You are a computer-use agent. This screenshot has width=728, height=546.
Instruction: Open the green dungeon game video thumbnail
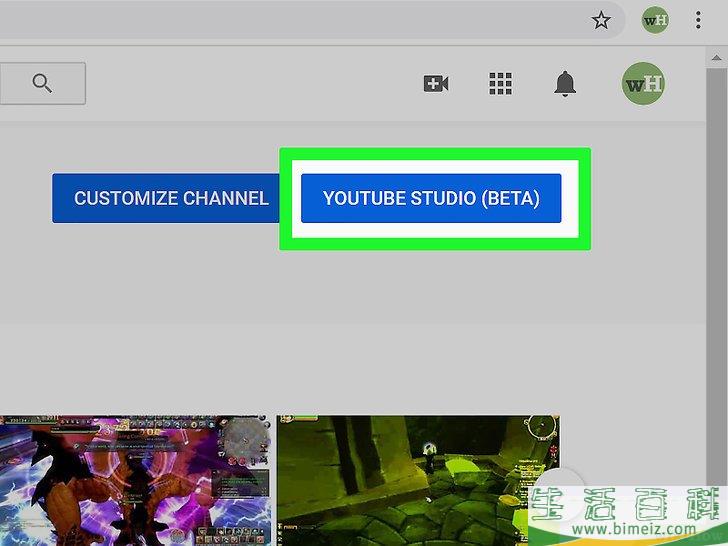pyautogui.click(x=418, y=481)
